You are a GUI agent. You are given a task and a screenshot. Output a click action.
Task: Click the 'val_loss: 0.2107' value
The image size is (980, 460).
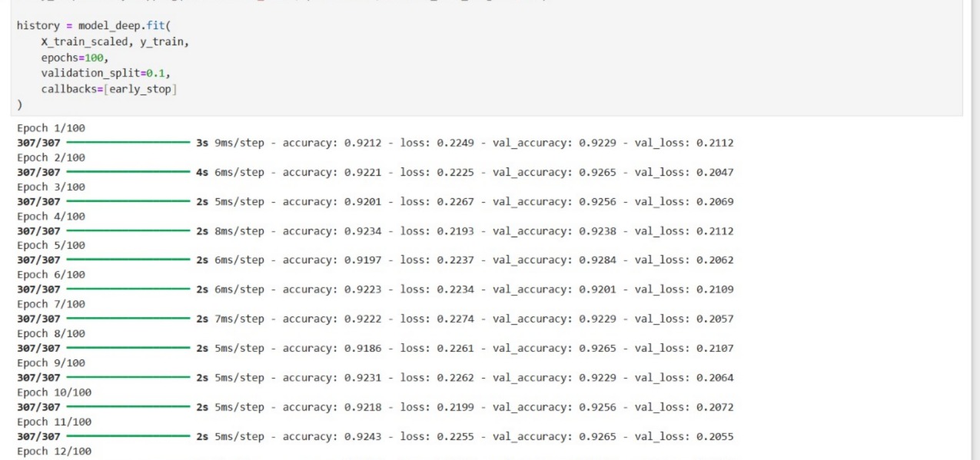[x=684, y=349]
